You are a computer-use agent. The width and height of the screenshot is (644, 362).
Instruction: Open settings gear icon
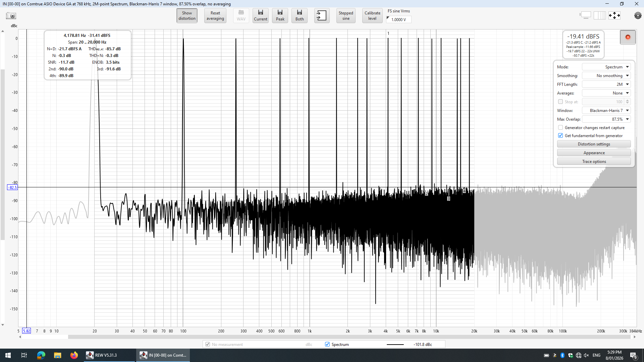[638, 15]
